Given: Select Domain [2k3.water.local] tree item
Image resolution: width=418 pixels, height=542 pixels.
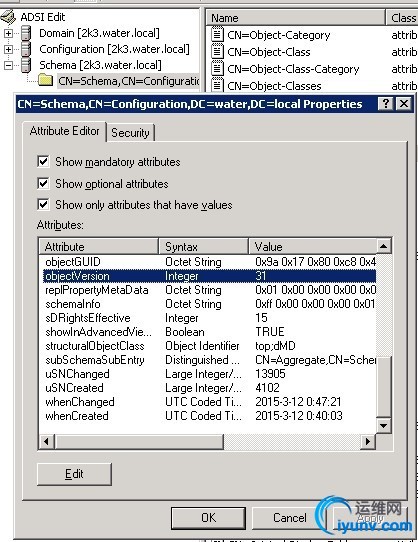Looking at the screenshot, I should point(99,33).
